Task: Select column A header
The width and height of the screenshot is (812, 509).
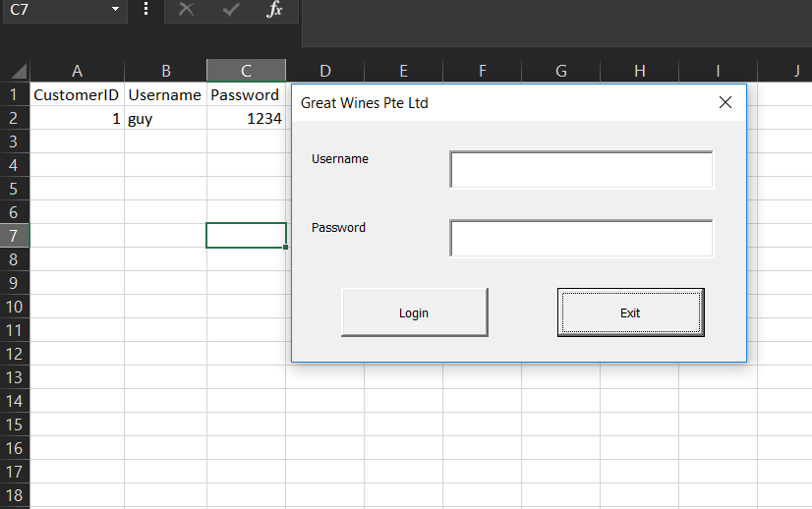Action: pyautogui.click(x=77, y=71)
